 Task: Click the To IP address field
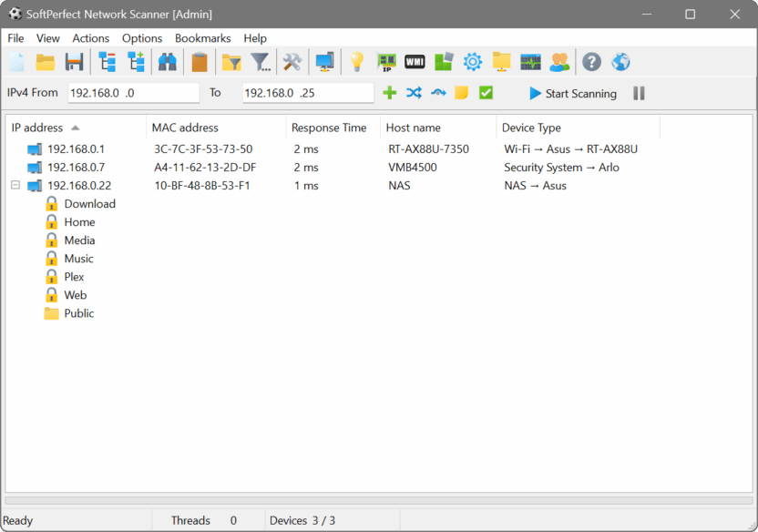tap(308, 93)
